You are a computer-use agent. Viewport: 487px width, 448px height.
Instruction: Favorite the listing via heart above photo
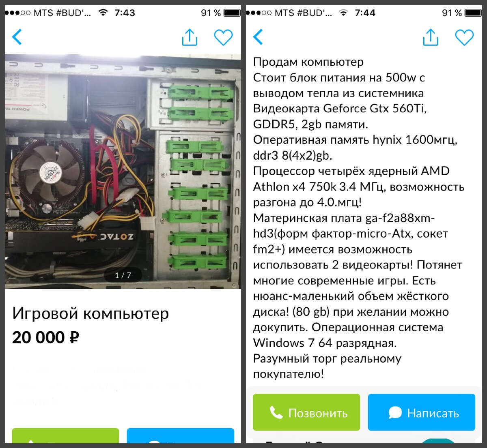(x=223, y=38)
